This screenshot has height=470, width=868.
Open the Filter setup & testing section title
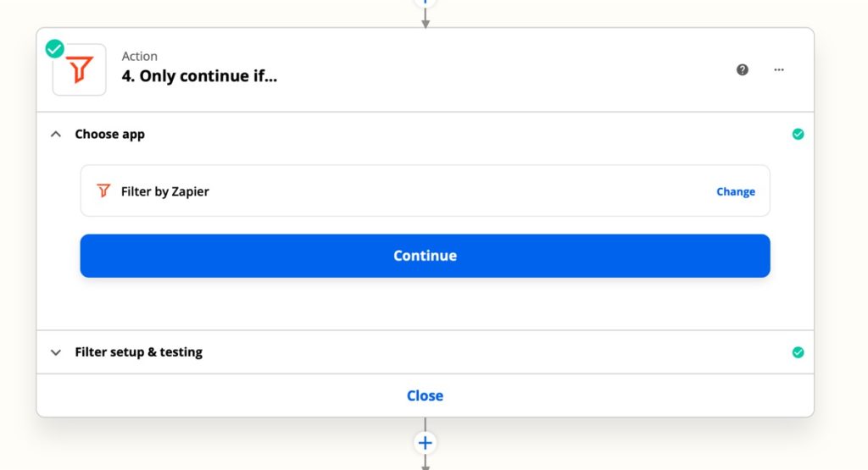click(138, 352)
